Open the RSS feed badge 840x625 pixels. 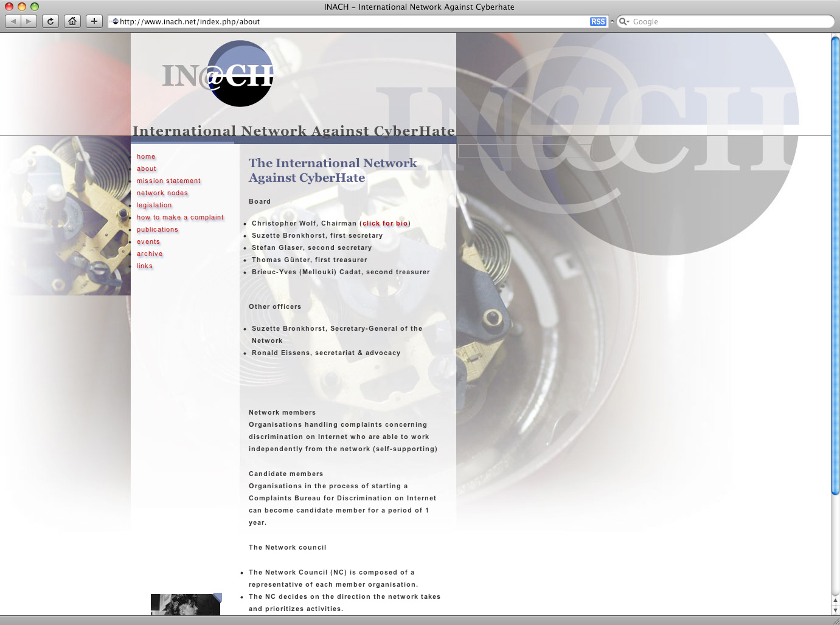(x=597, y=21)
